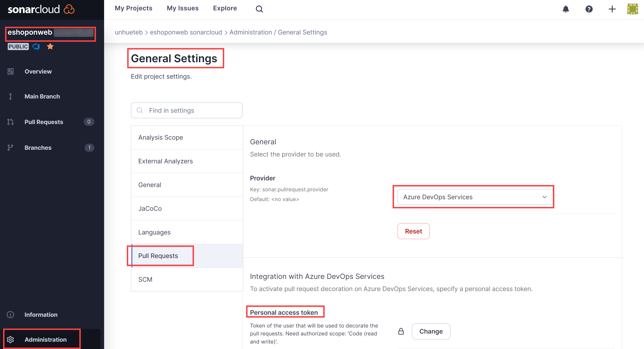Toggle the favorite star for the project

pos(50,46)
